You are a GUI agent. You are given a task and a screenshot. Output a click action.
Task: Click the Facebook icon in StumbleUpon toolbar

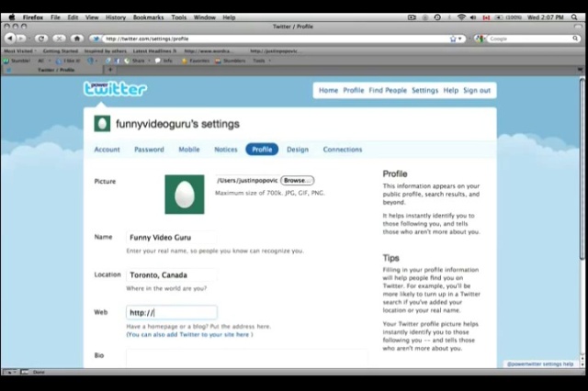(x=117, y=61)
